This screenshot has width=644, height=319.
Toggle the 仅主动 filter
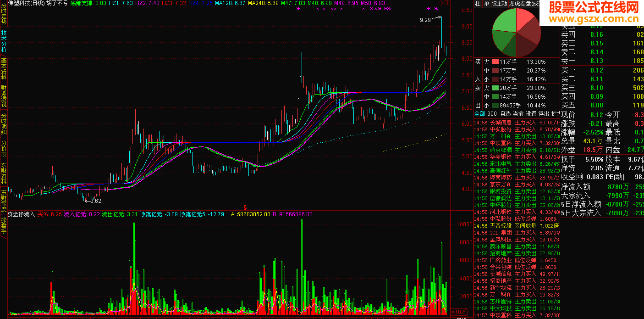click(500, 4)
